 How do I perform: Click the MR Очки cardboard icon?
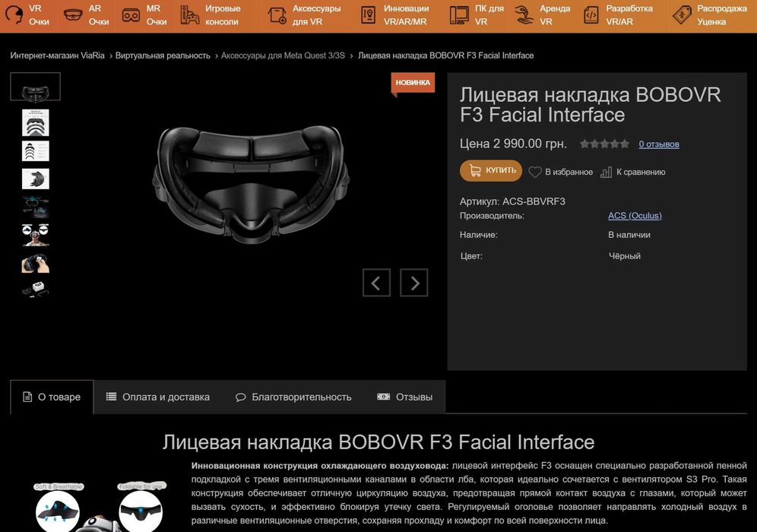click(x=131, y=15)
